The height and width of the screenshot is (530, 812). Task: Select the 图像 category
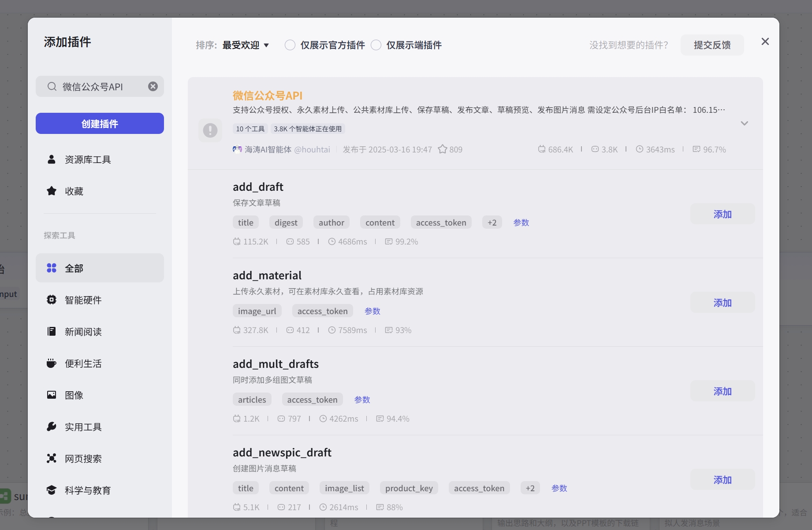[x=100, y=395]
